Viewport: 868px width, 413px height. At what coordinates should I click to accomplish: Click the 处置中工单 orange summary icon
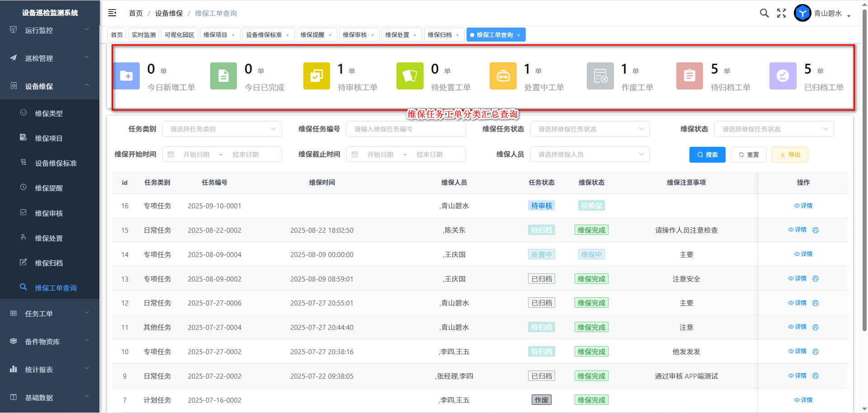(503, 76)
